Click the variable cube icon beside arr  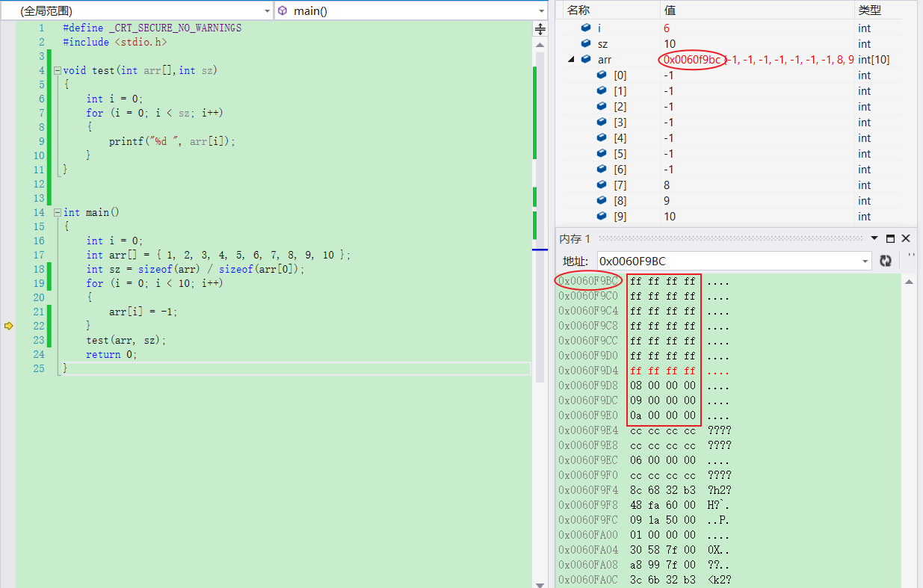[x=586, y=59]
